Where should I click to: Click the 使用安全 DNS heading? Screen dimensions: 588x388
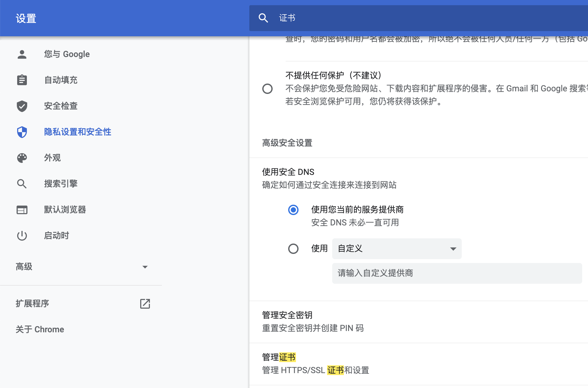[x=288, y=172]
